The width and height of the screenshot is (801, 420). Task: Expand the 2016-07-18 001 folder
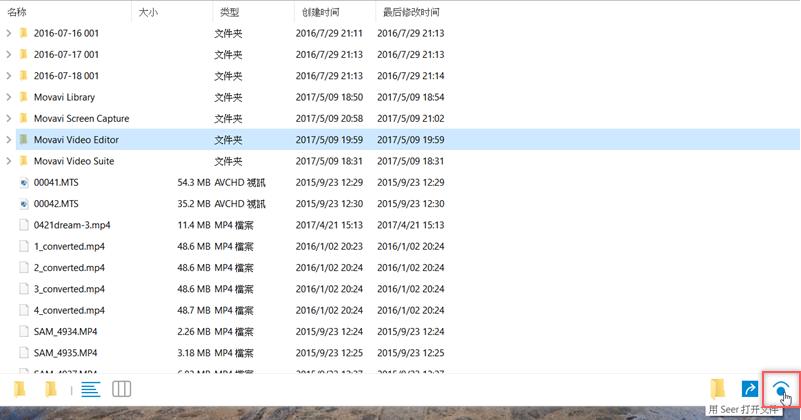point(8,76)
